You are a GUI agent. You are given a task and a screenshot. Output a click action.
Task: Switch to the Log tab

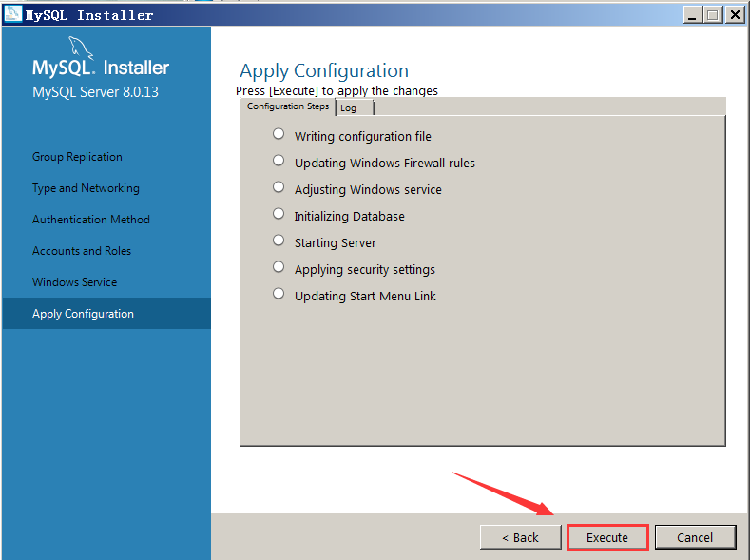(x=354, y=108)
